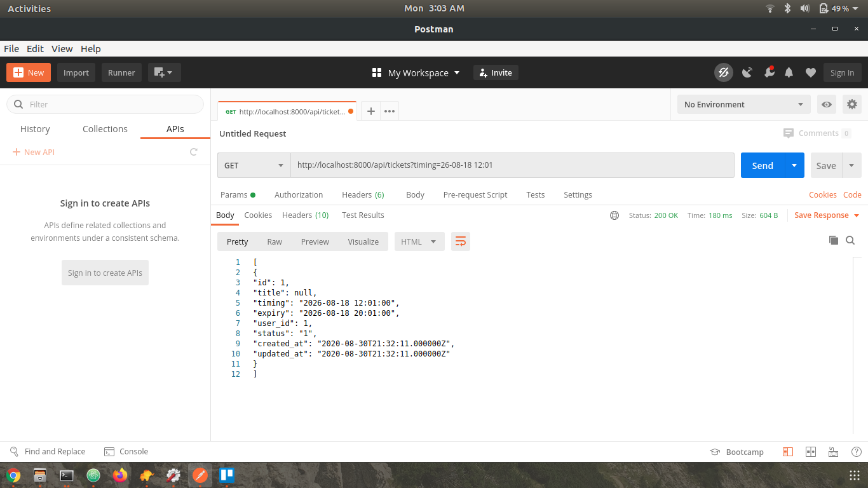868x488 pixels.
Task: Open new window dropdown icon
Action: 165,72
